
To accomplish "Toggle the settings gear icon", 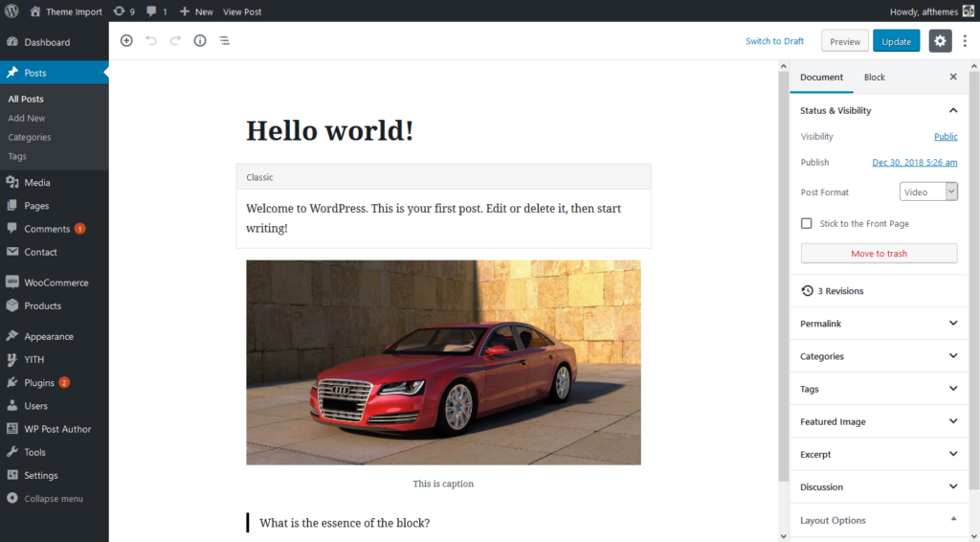I will click(940, 41).
